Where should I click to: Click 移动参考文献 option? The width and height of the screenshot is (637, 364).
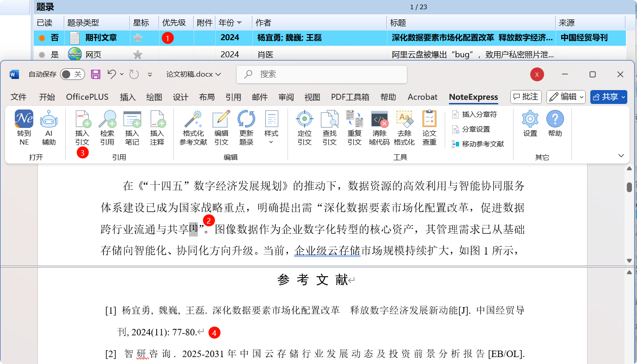click(x=478, y=144)
